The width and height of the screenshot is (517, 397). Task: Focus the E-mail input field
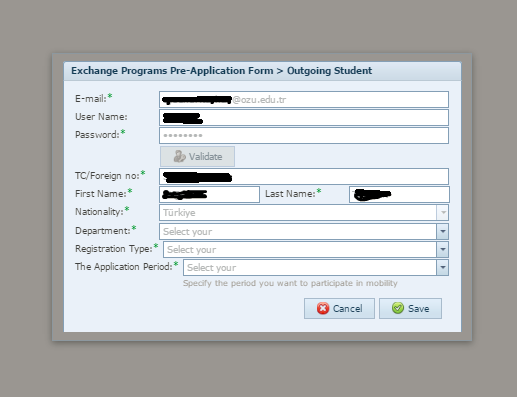304,99
